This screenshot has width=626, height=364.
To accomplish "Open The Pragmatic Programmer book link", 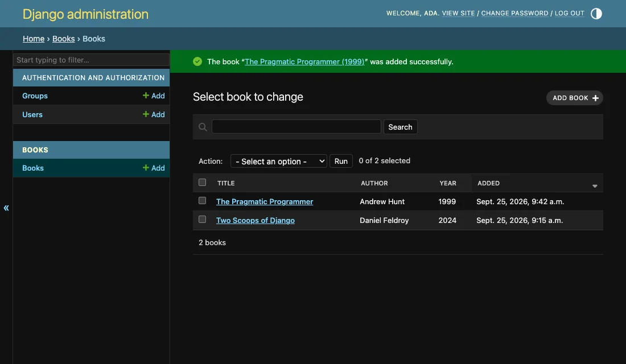I will click(265, 201).
